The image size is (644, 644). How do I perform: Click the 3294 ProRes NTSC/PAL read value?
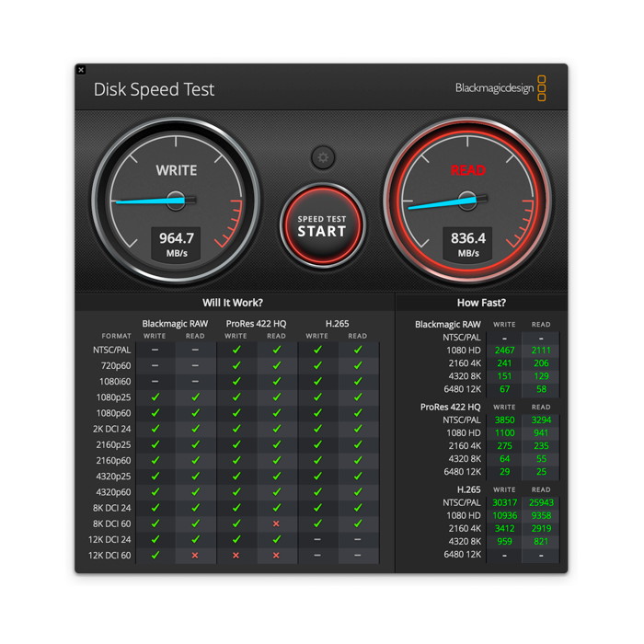(541, 420)
